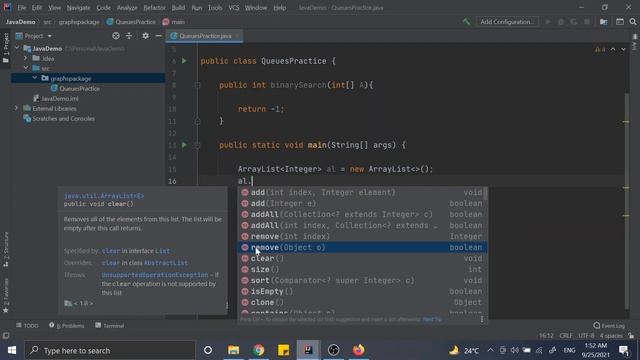Click the List interface link in documentation
Image resolution: width=640 pixels, height=360 pixels.
[x=162, y=251]
